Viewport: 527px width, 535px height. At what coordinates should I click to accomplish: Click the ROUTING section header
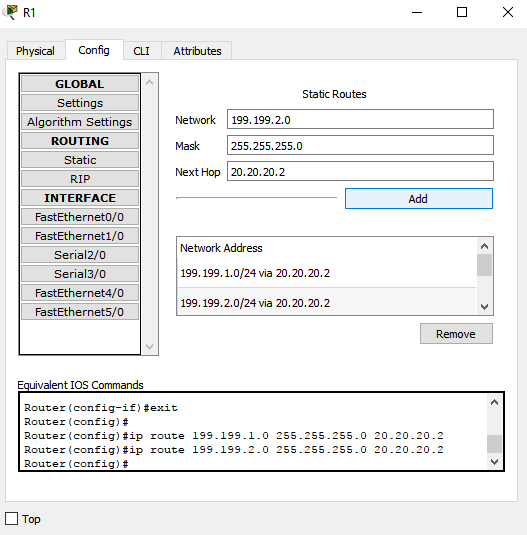click(80, 141)
